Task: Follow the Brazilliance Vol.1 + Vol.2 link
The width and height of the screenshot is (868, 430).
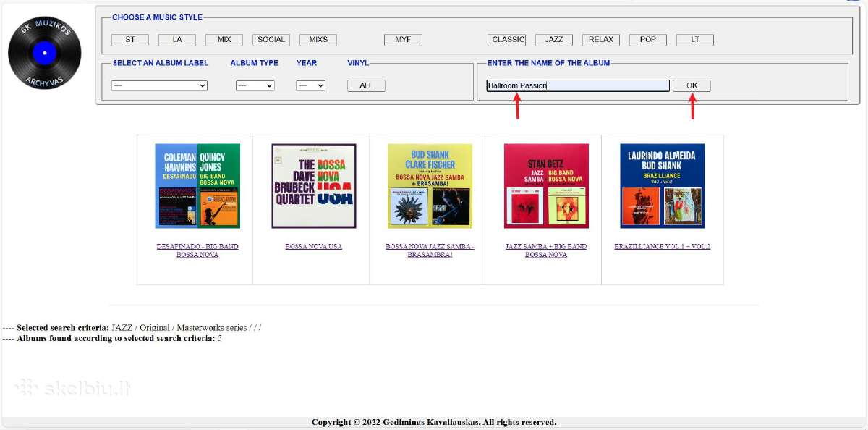Action: pos(663,247)
